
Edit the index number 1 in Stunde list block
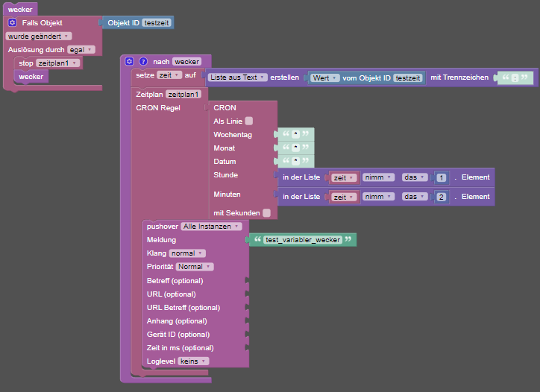[441, 177]
